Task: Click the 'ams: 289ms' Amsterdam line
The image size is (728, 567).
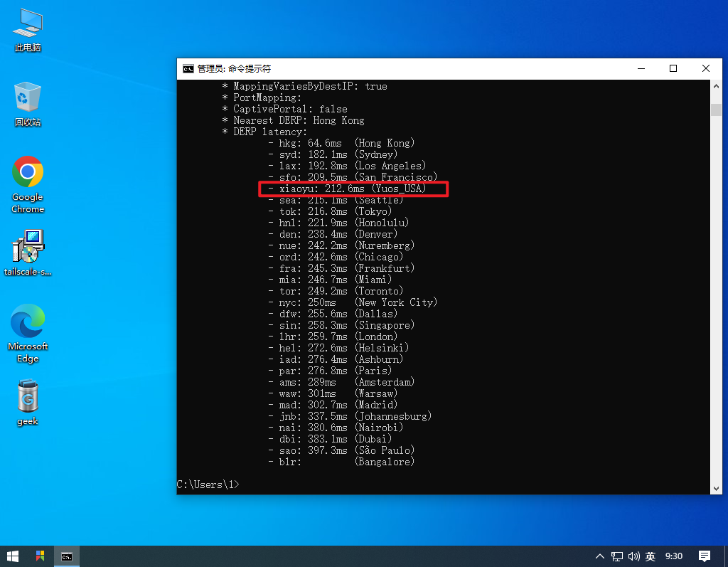Action: tap(341, 382)
